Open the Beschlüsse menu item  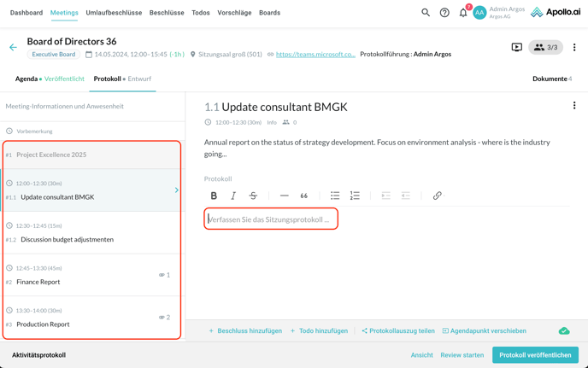pos(167,13)
